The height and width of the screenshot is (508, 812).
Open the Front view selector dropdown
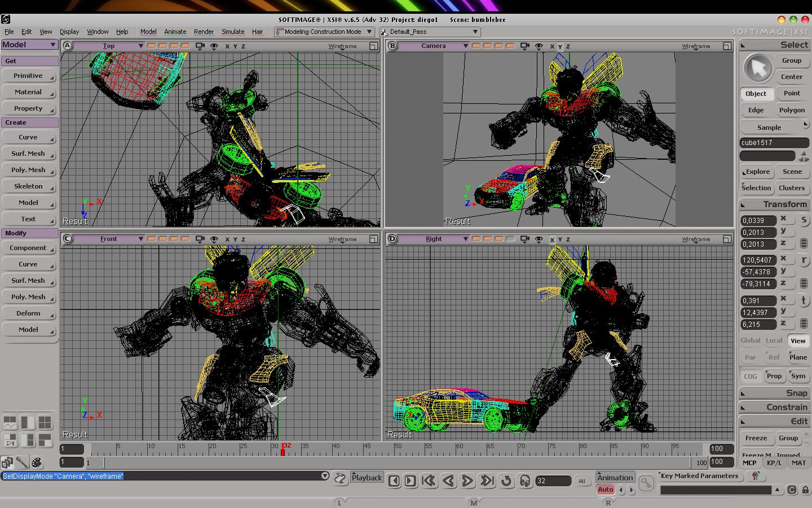pos(109,239)
